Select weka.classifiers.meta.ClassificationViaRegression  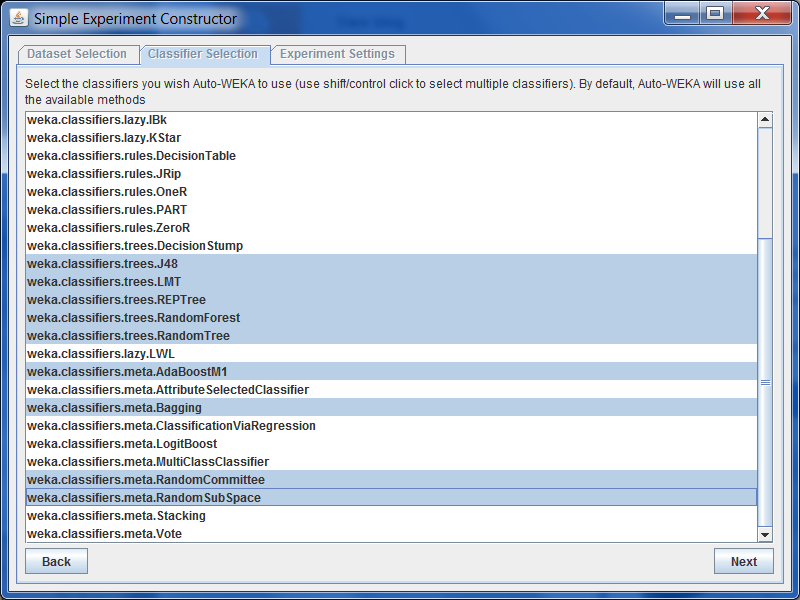pos(391,426)
